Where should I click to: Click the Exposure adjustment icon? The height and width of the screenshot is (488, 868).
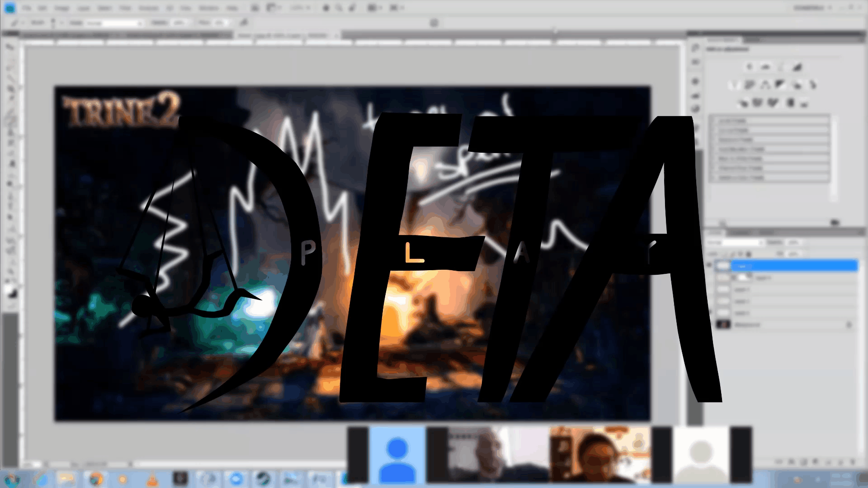797,67
